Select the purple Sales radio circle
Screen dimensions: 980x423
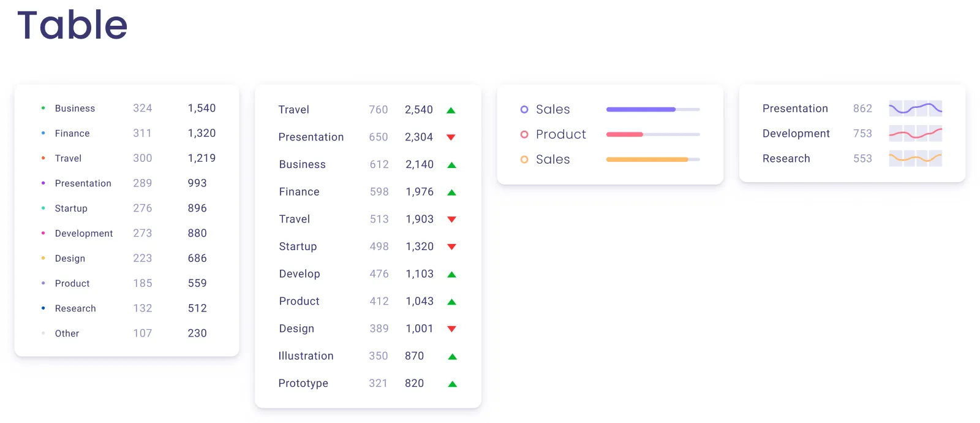[524, 110]
